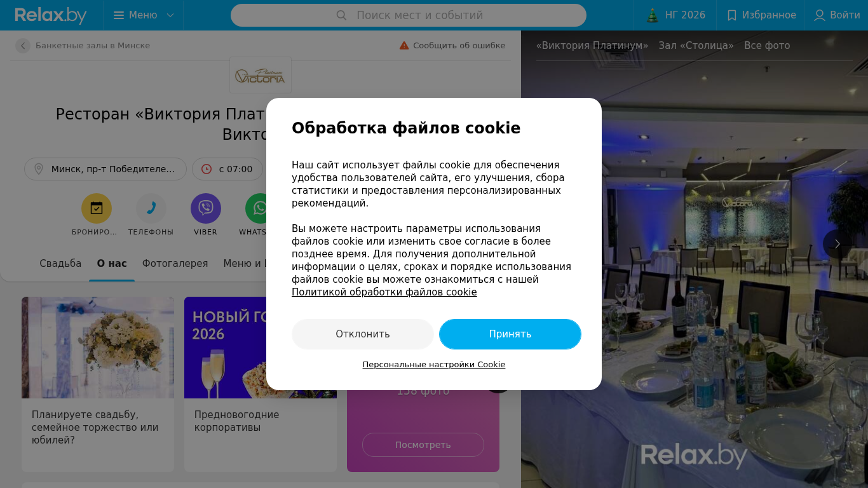Image resolution: width=868 pixels, height=488 pixels.
Task: Open wedding planning card thumbnail
Action: click(98, 348)
